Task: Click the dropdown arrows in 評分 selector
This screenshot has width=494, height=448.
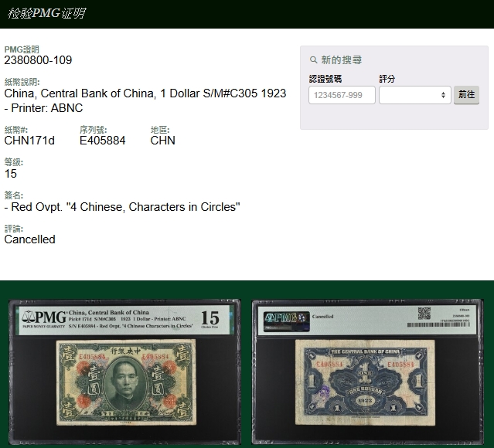Action: click(443, 95)
